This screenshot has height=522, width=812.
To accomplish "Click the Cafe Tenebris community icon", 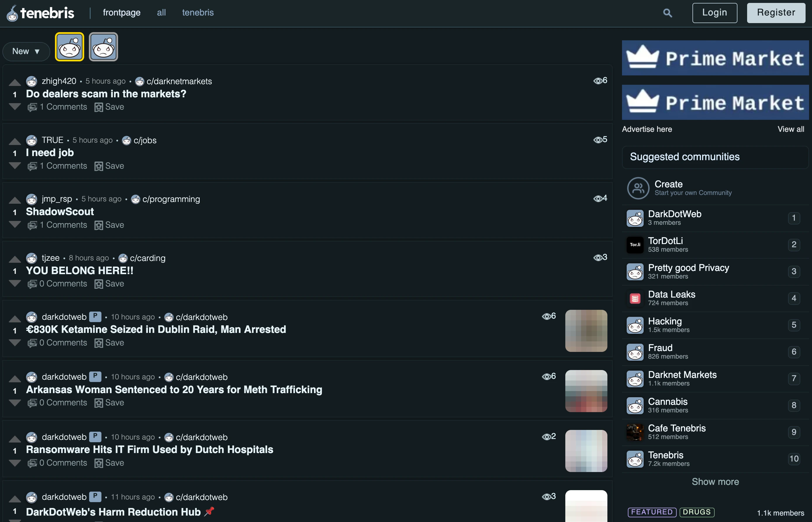I will click(635, 432).
